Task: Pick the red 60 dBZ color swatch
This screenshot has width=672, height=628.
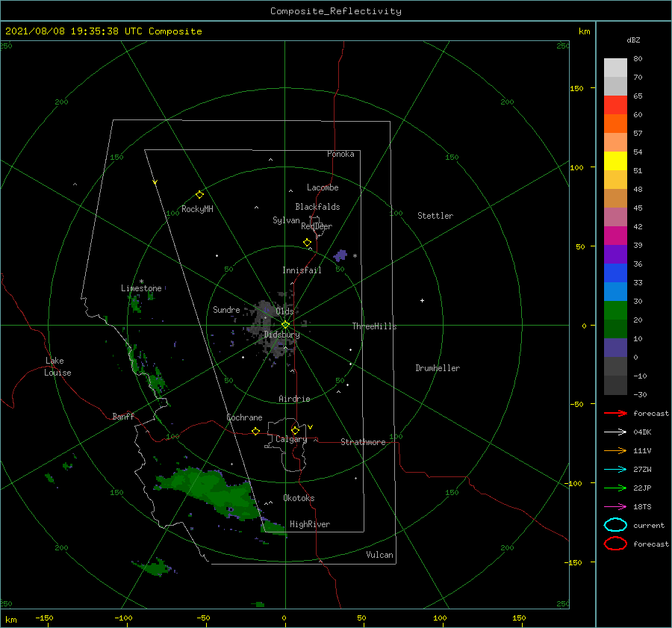Action: [x=615, y=105]
